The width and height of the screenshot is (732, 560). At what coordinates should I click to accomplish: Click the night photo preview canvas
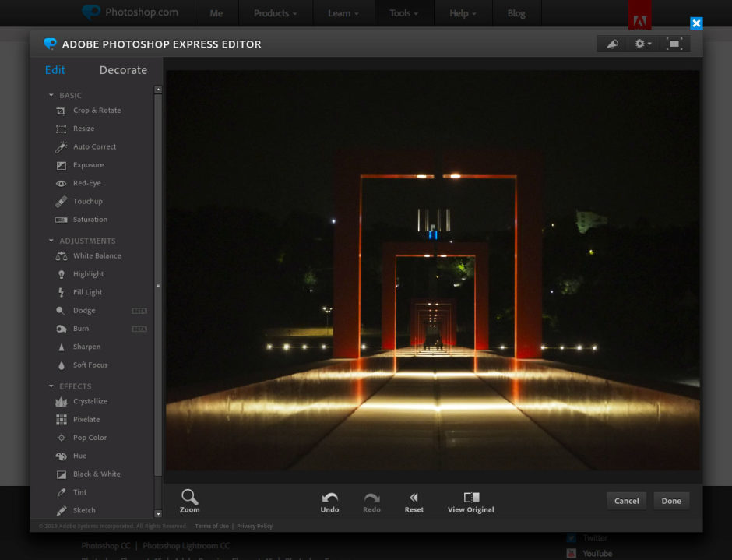pos(433,270)
